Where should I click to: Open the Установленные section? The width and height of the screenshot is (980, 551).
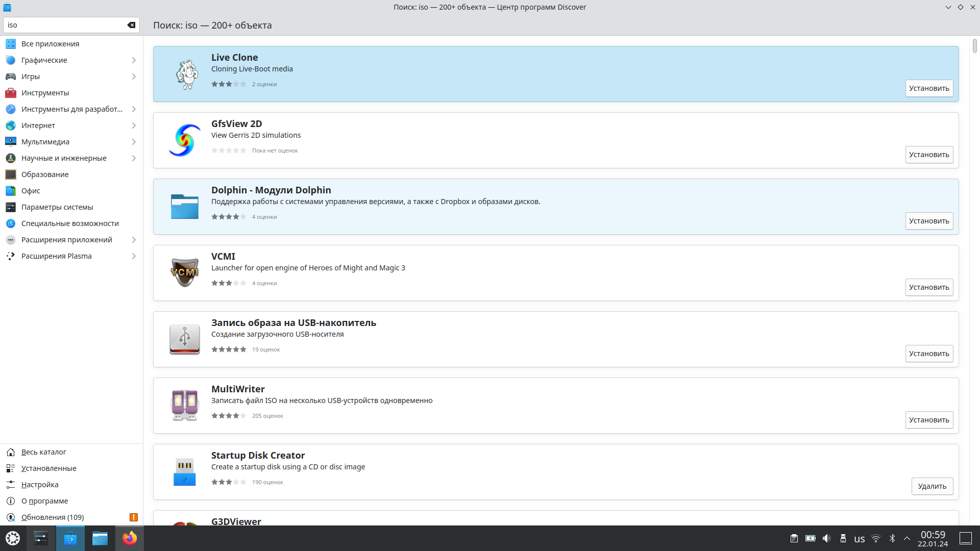48,468
